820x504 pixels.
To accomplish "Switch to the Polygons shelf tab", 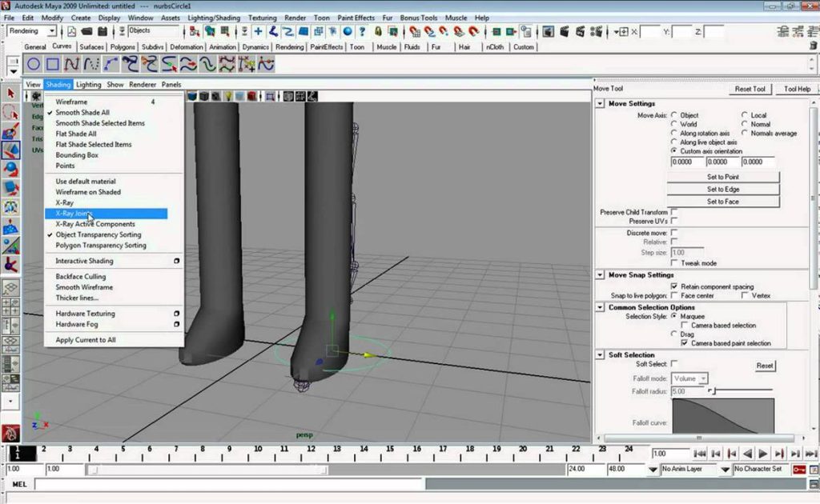I will click(x=123, y=47).
